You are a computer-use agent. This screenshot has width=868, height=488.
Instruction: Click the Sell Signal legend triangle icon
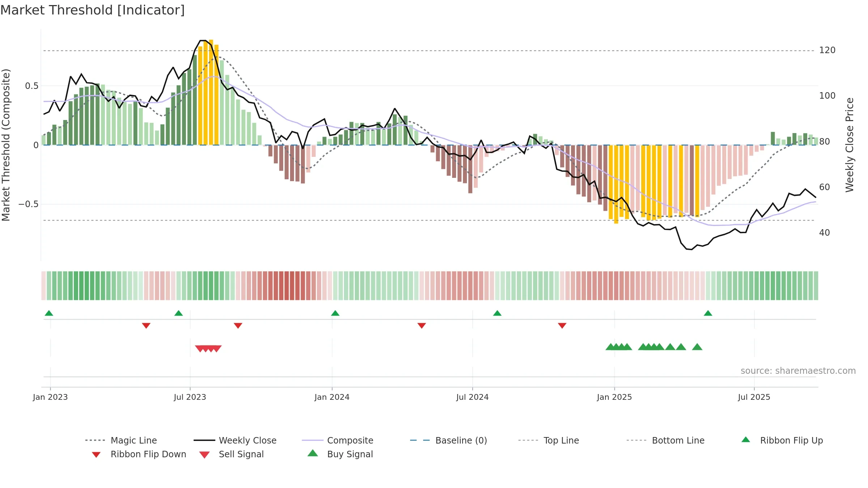pyautogui.click(x=204, y=455)
